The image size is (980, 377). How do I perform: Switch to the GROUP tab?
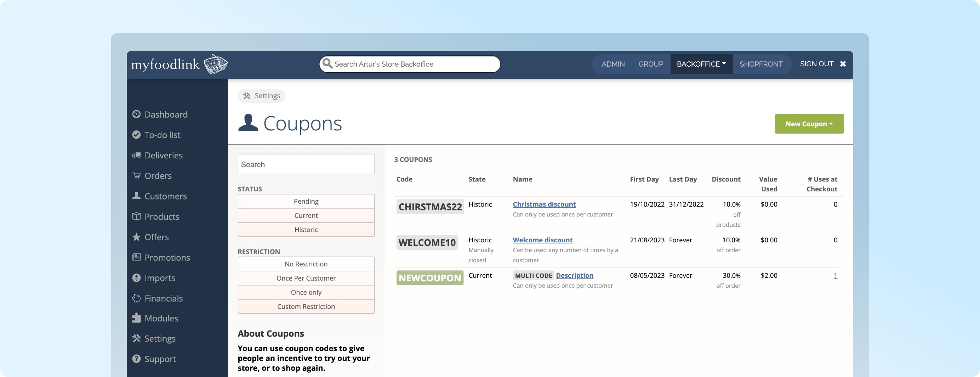coord(650,64)
